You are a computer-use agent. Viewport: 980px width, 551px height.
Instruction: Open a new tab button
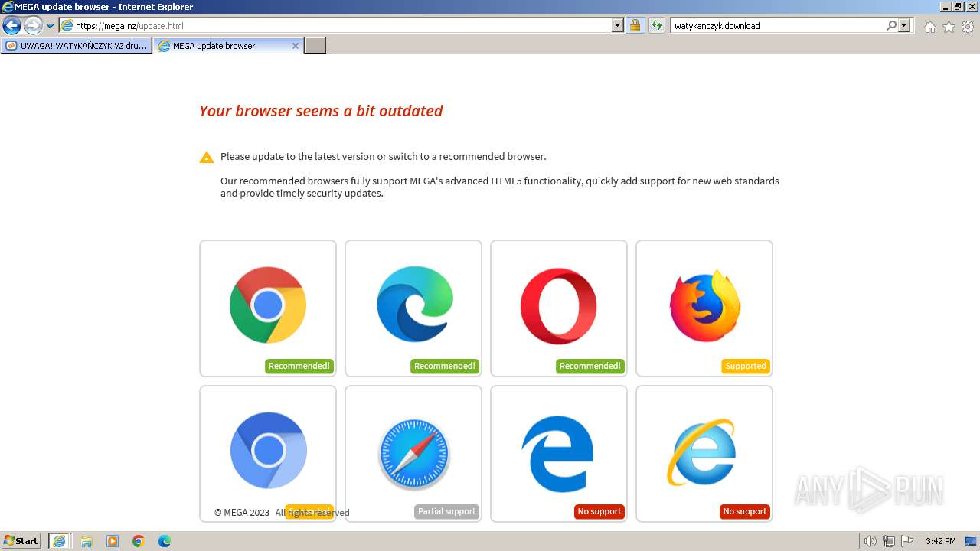tap(315, 46)
